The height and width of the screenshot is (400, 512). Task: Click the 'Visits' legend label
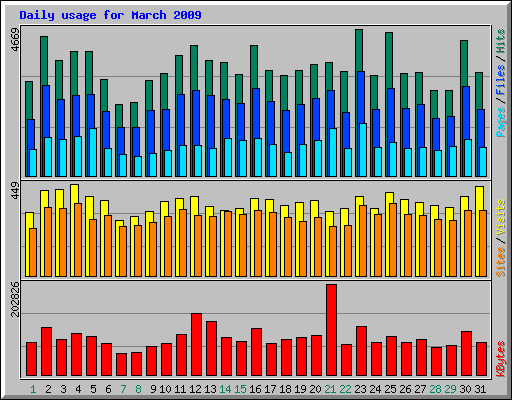(501, 218)
